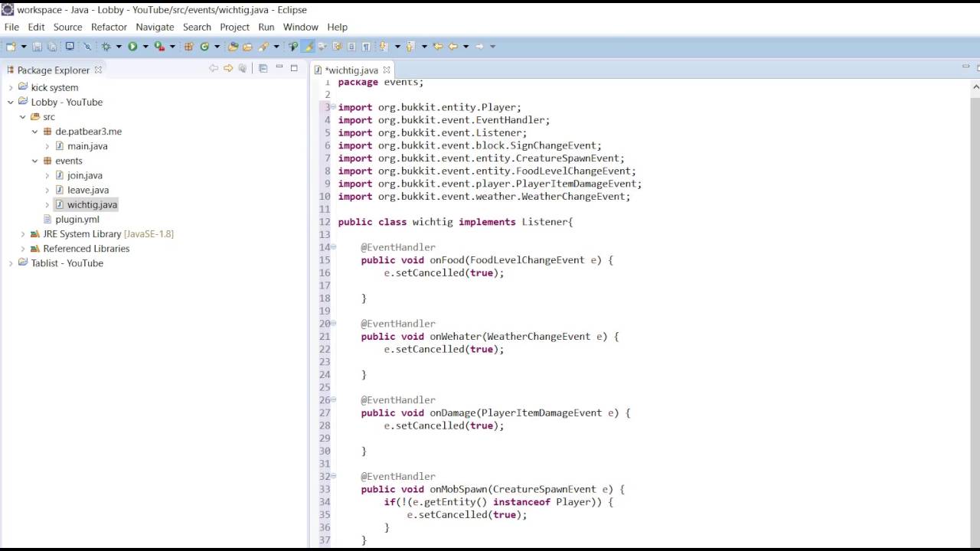Fold the onFood method at line 14

(x=333, y=247)
